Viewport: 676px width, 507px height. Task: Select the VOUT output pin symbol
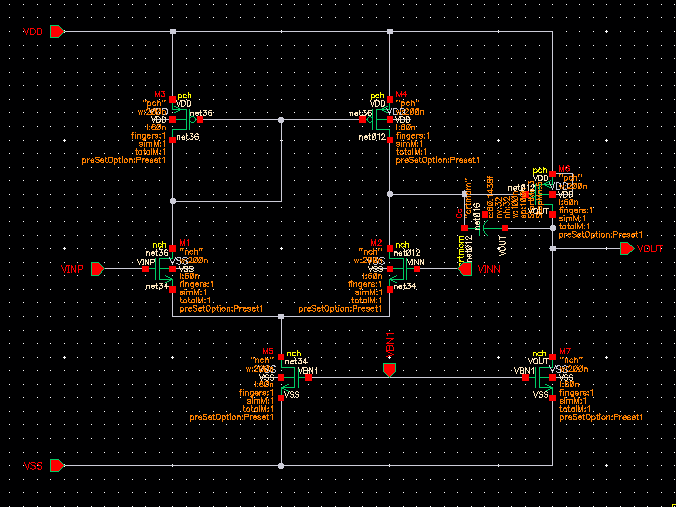pyautogui.click(x=627, y=249)
